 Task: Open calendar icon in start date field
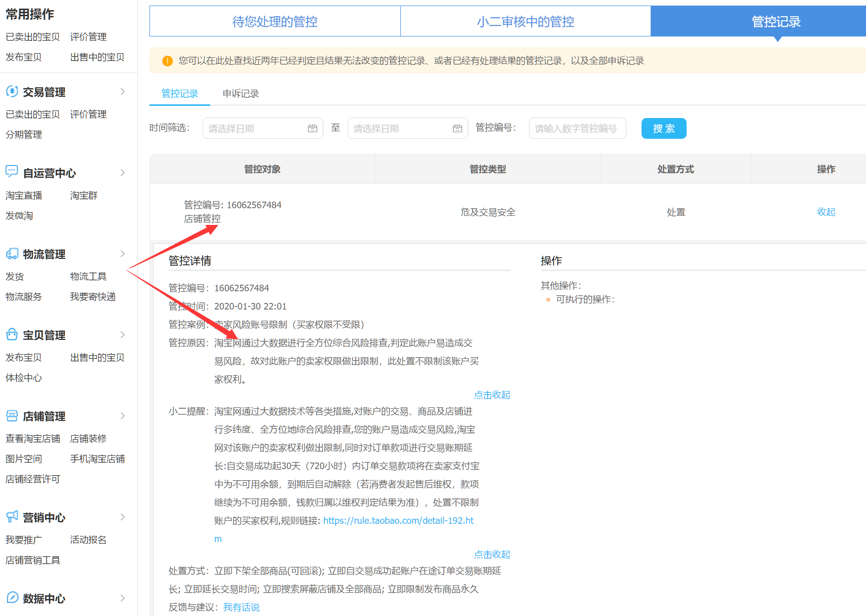tap(313, 129)
